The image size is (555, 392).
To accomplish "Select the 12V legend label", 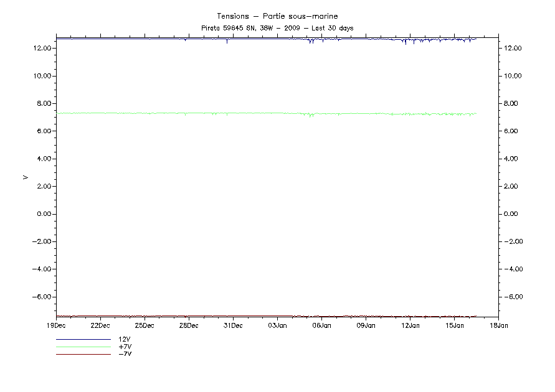I will [x=124, y=339].
